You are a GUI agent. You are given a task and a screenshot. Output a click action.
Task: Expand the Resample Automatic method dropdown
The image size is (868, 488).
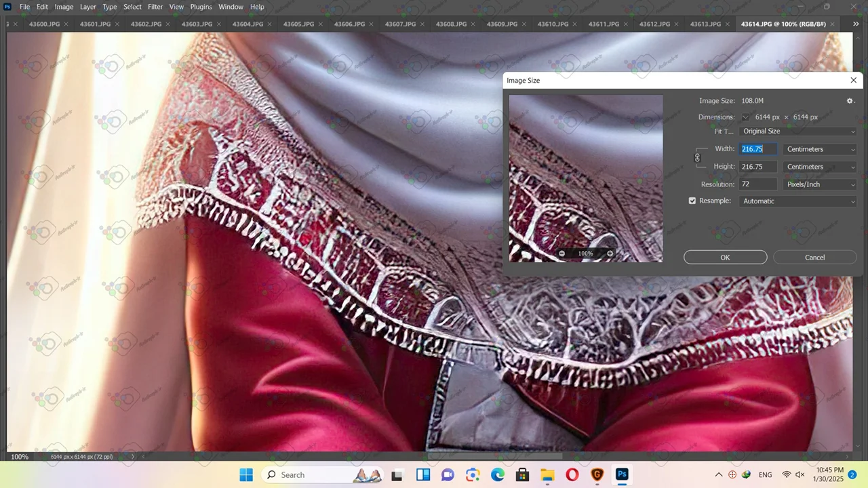pyautogui.click(x=797, y=201)
